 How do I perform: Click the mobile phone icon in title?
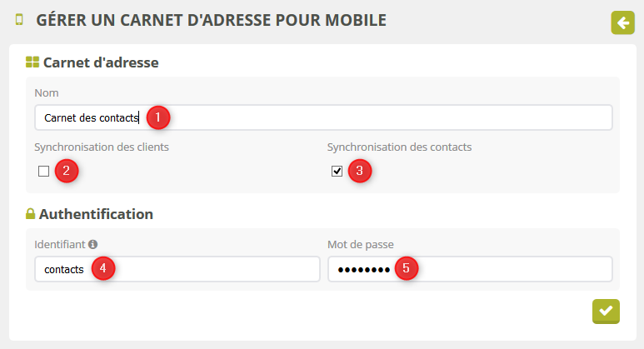19,19
